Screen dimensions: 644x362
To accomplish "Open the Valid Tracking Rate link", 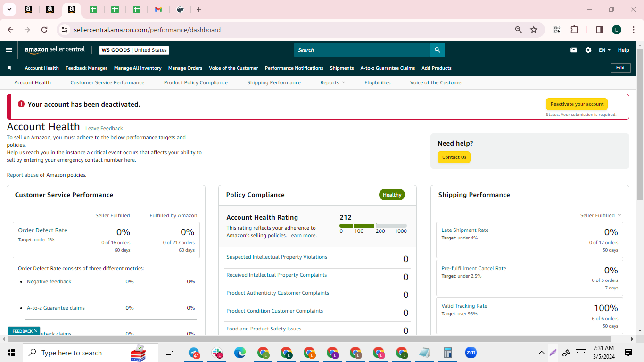I will (x=464, y=306).
